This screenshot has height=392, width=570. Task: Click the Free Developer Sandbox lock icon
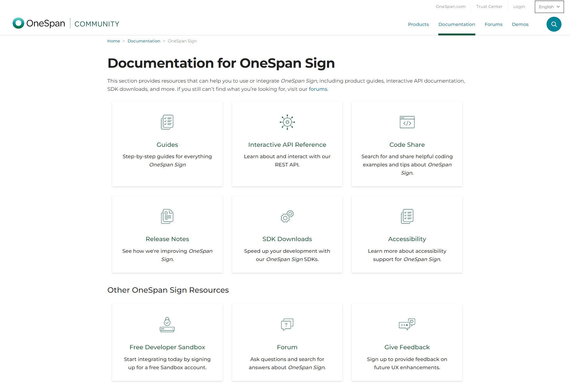pos(167,325)
